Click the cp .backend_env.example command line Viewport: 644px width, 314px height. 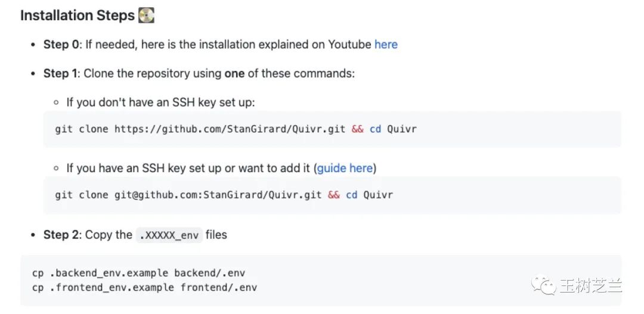click(138, 273)
